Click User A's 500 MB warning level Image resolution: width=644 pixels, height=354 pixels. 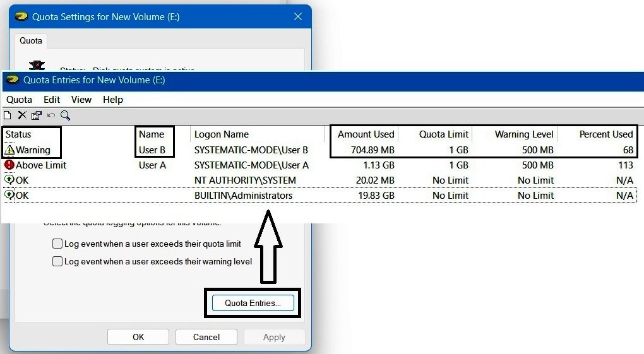[538, 165]
